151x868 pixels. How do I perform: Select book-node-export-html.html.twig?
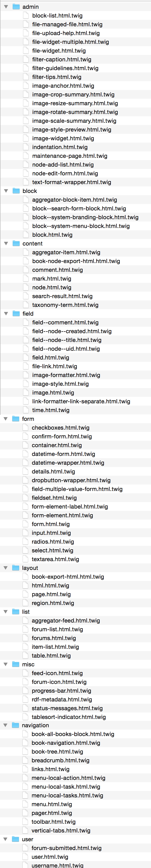76,261
